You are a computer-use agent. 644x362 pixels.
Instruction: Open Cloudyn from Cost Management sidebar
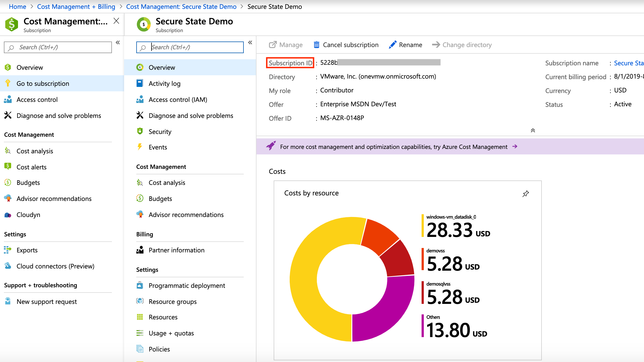point(28,214)
